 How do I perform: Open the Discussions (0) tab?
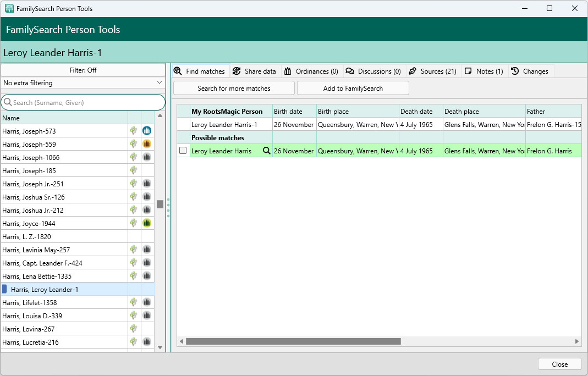pyautogui.click(x=373, y=71)
